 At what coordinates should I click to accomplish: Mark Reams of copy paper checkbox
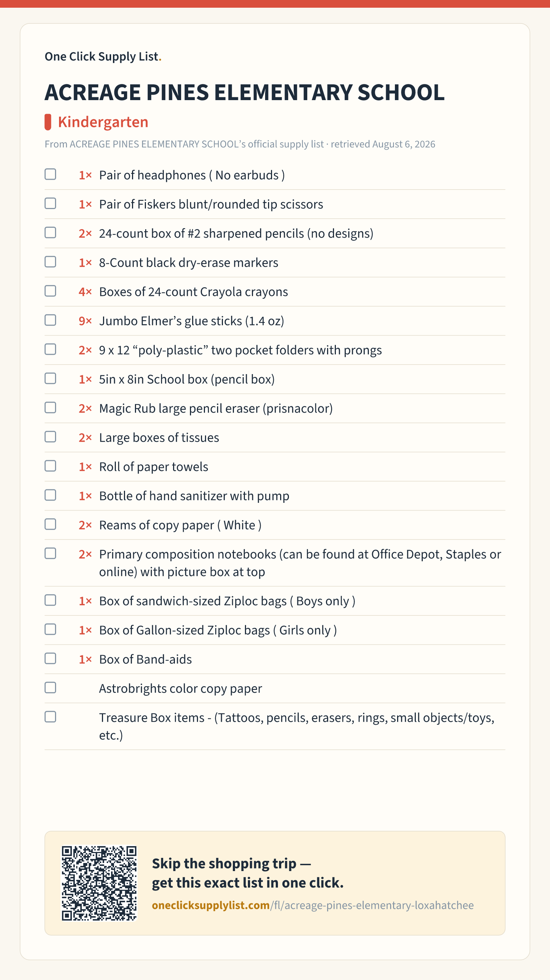tap(50, 524)
